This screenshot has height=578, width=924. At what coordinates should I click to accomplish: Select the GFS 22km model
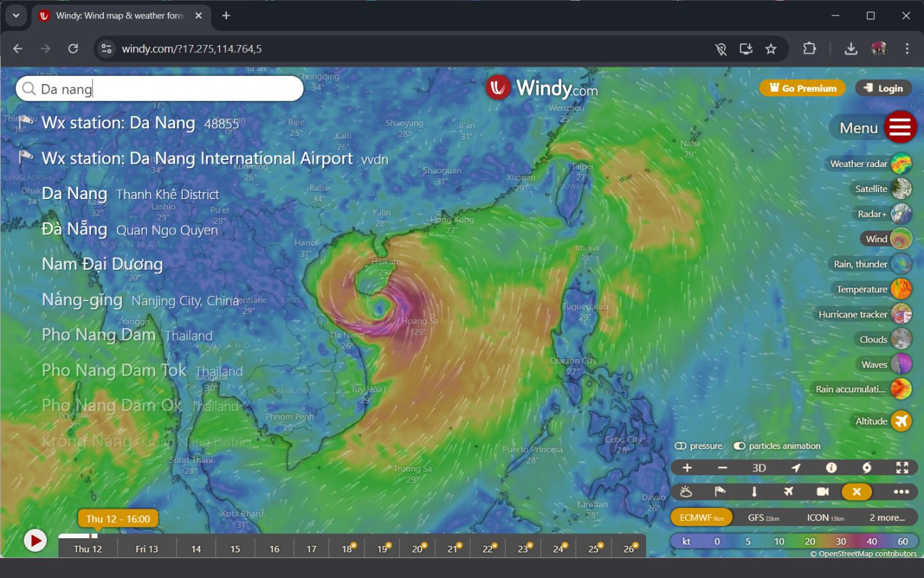coord(763,518)
